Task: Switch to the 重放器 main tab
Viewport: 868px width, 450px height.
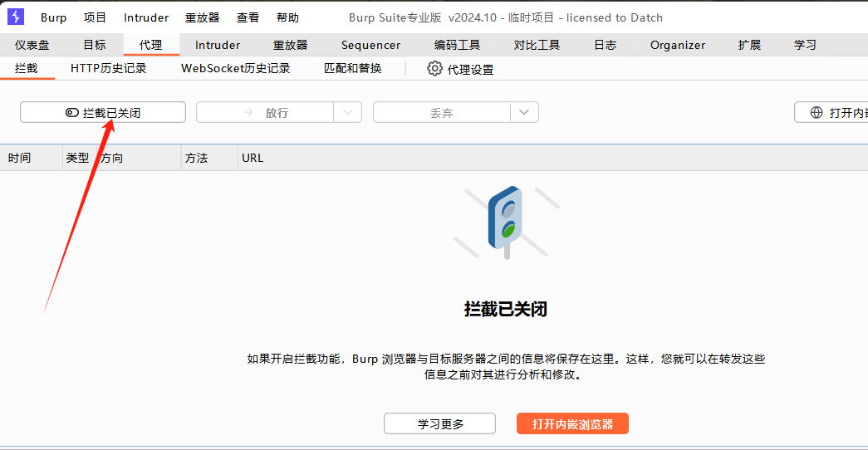Action: 290,45
